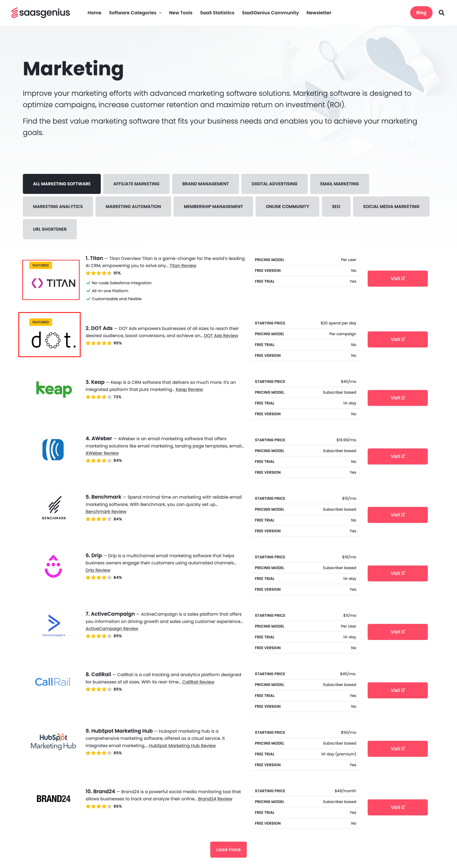The image size is (457, 868).
Task: Select the Keap logo
Action: click(x=54, y=389)
